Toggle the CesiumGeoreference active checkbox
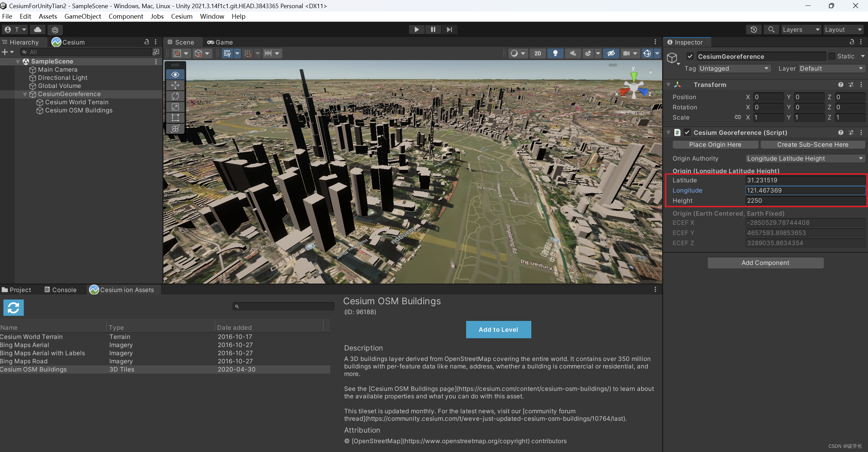 pos(690,56)
